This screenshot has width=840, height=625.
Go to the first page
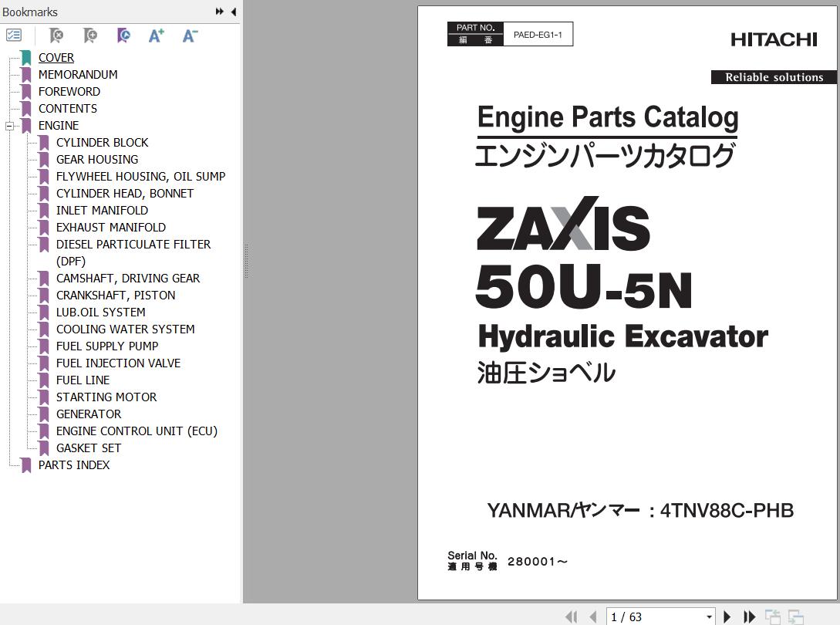click(571, 617)
